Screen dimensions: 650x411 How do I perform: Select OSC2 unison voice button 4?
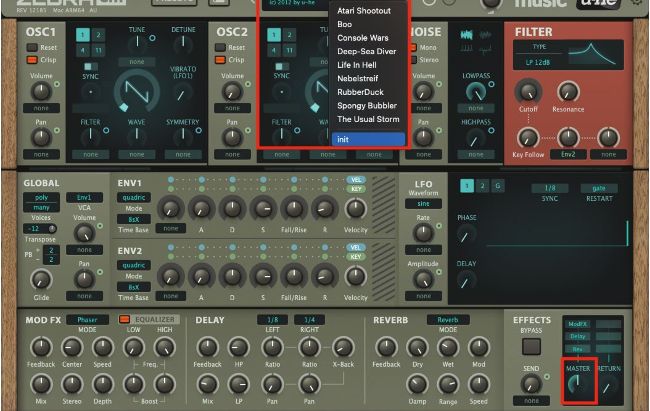click(274, 51)
